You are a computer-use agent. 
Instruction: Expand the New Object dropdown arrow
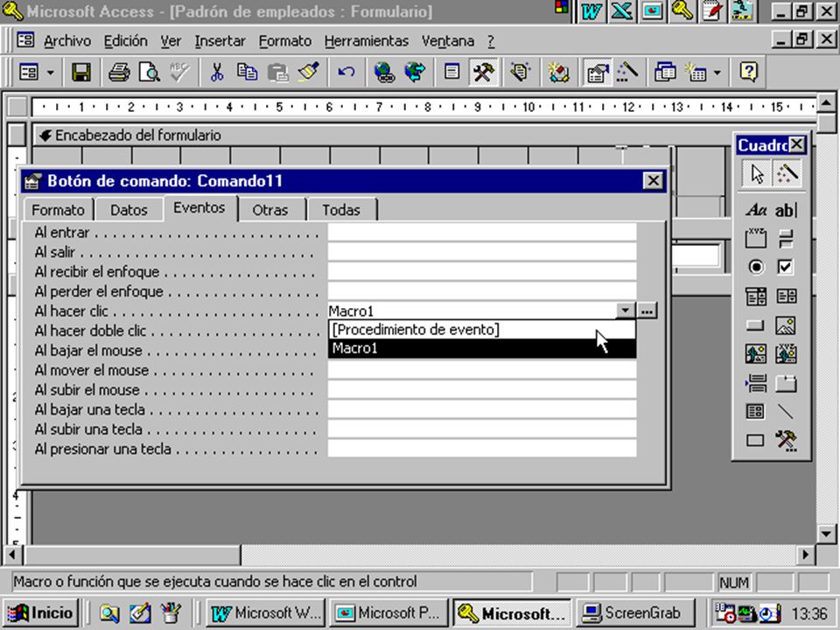pyautogui.click(x=717, y=73)
